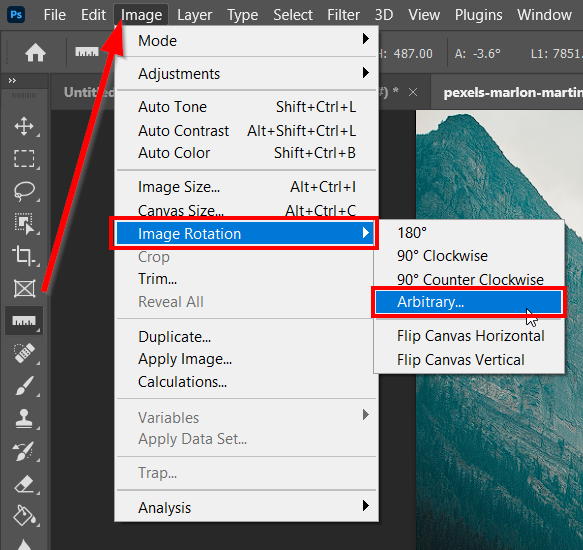Rotate image 180°
This screenshot has width=583, height=550.
469,233
